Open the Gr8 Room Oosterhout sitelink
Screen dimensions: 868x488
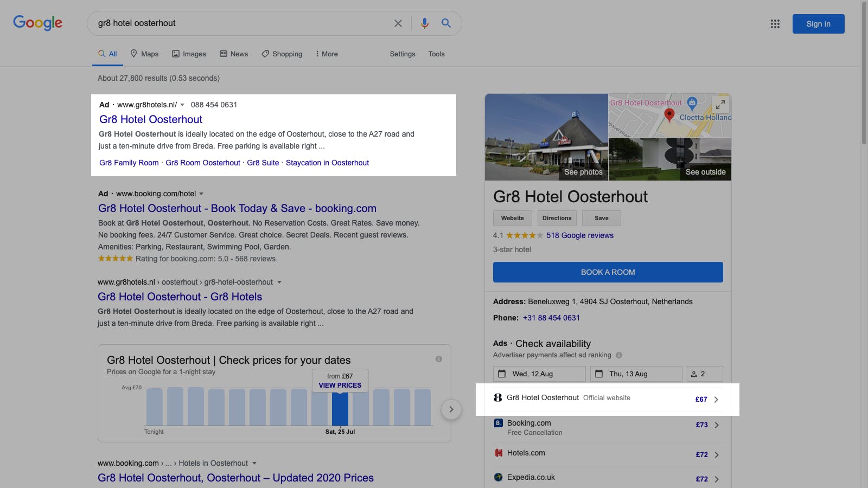203,163
